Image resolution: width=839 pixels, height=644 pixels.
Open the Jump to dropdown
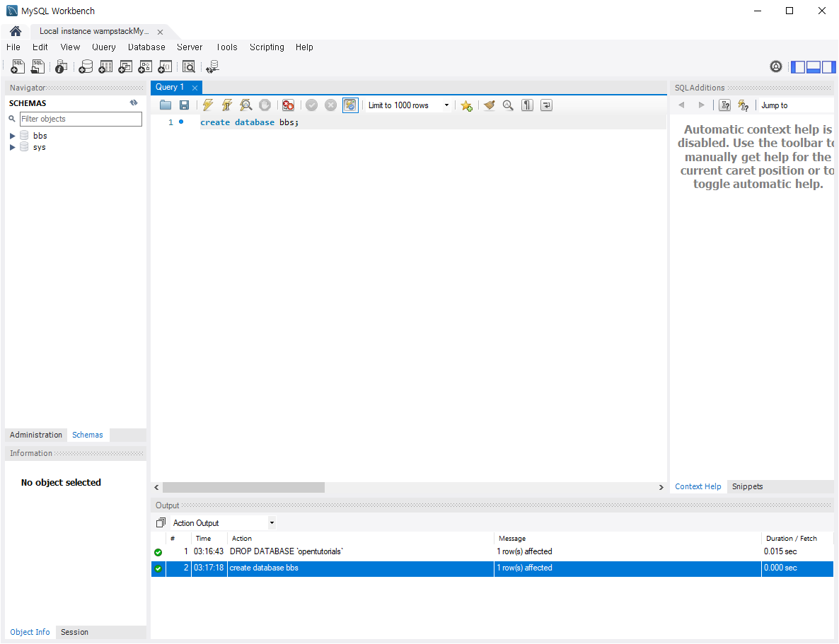796,105
